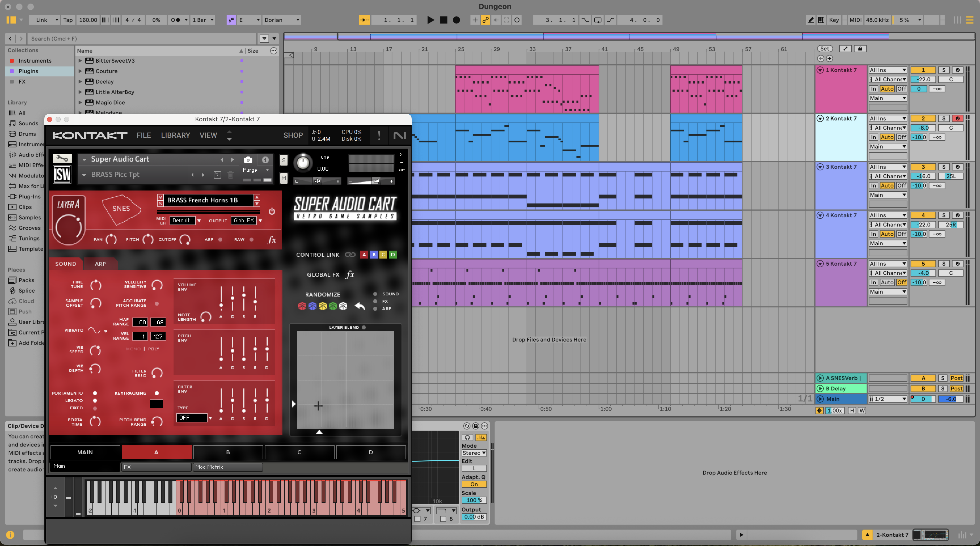This screenshot has width=980, height=546.
Task: Enable the Portamento option
Action: (x=95, y=393)
